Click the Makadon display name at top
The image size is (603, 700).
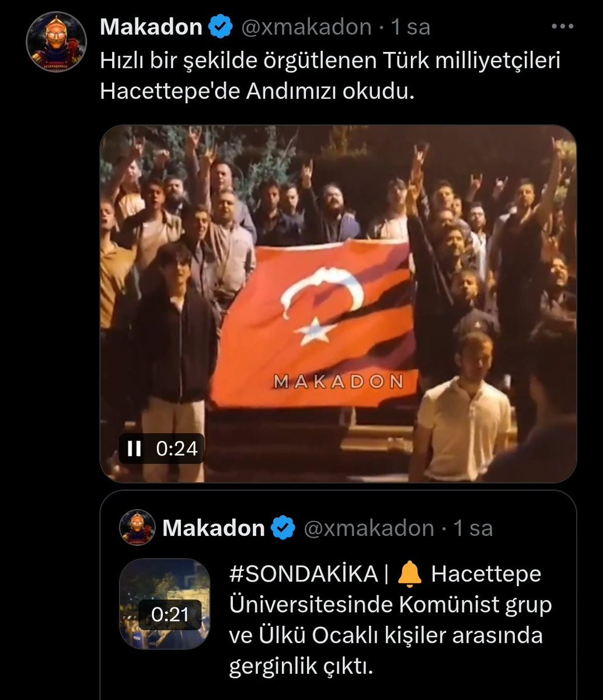click(151, 27)
